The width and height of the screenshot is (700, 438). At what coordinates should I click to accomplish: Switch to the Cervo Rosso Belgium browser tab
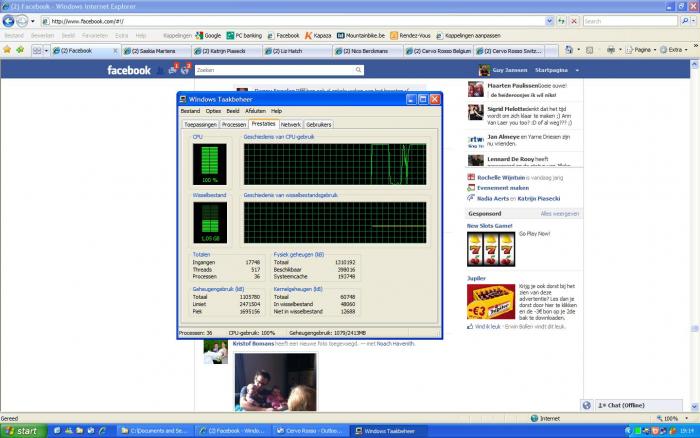(x=439, y=51)
